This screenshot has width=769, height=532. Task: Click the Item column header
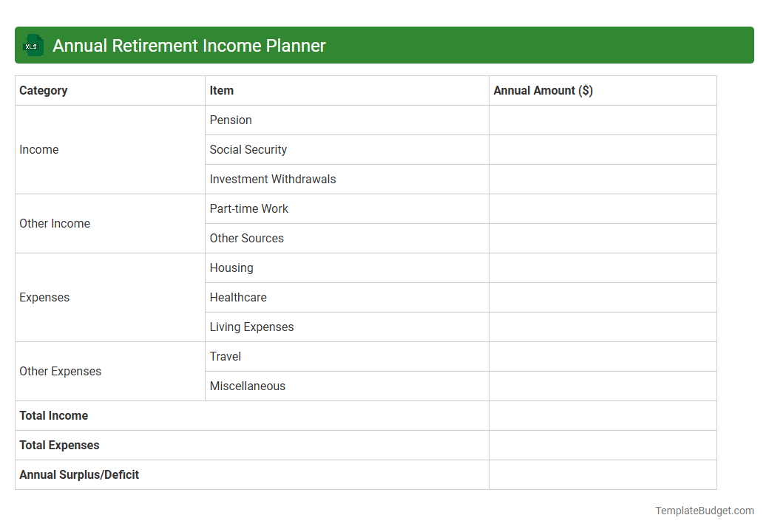(222, 90)
